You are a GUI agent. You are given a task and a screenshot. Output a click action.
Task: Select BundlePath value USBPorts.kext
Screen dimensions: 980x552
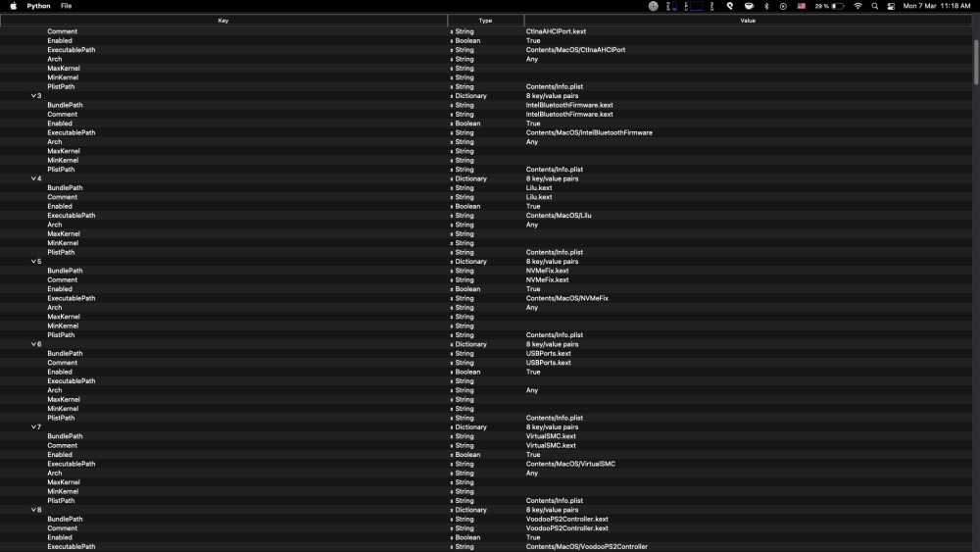click(548, 354)
